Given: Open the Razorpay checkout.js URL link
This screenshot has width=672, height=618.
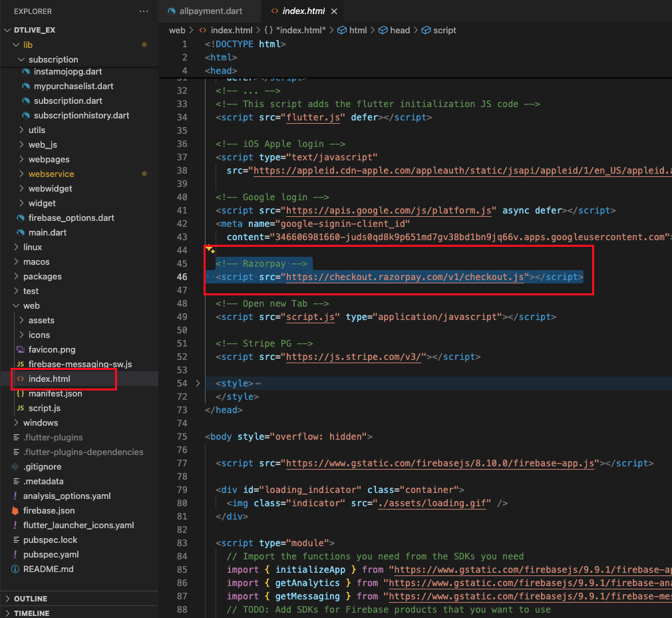Looking at the screenshot, I should coord(405,277).
